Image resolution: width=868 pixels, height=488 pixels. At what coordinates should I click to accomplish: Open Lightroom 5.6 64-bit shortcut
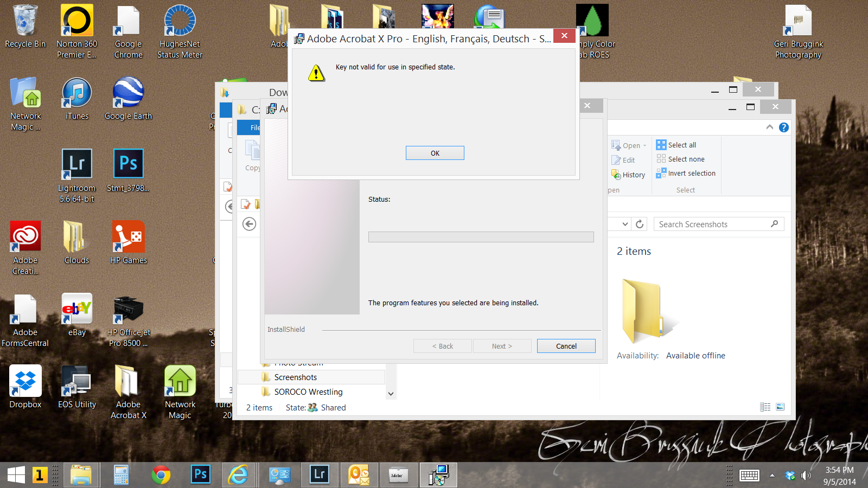point(76,176)
